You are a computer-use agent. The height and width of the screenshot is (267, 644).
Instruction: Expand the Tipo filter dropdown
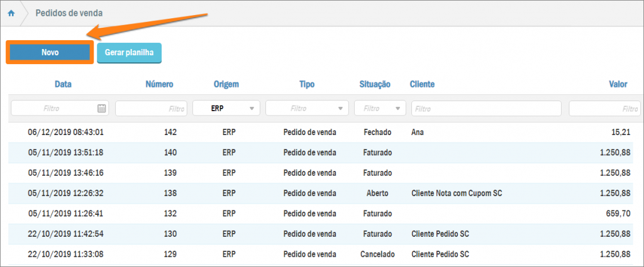pyautogui.click(x=307, y=109)
